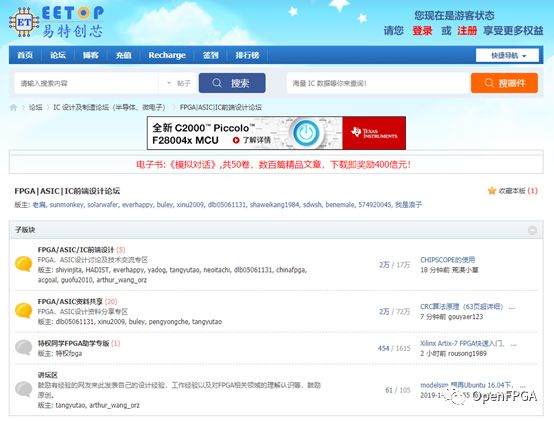Viewport: 554px width, 421px height.
Task: Focus the forum search input field
Action: pyautogui.click(x=87, y=83)
